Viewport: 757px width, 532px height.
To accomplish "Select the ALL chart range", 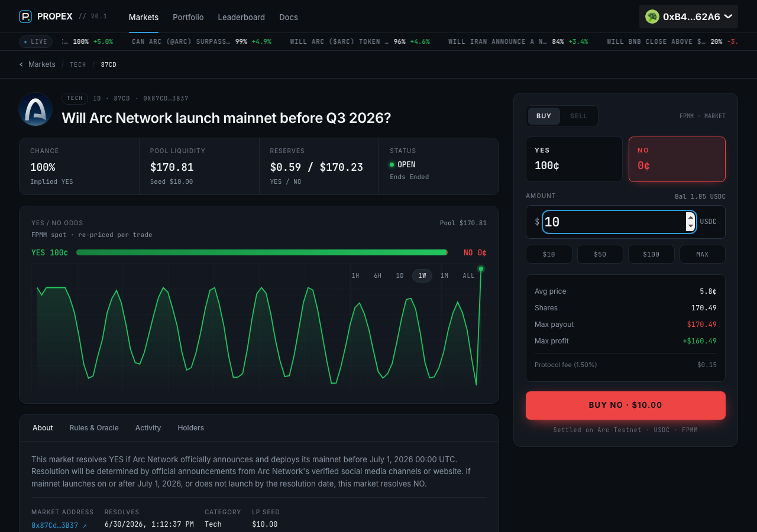I will pos(468,275).
